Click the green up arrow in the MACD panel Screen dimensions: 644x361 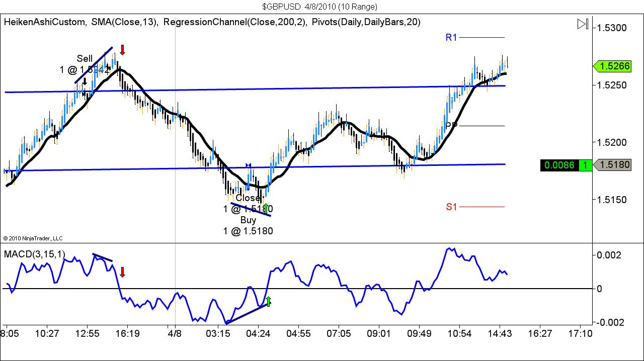[269, 301]
